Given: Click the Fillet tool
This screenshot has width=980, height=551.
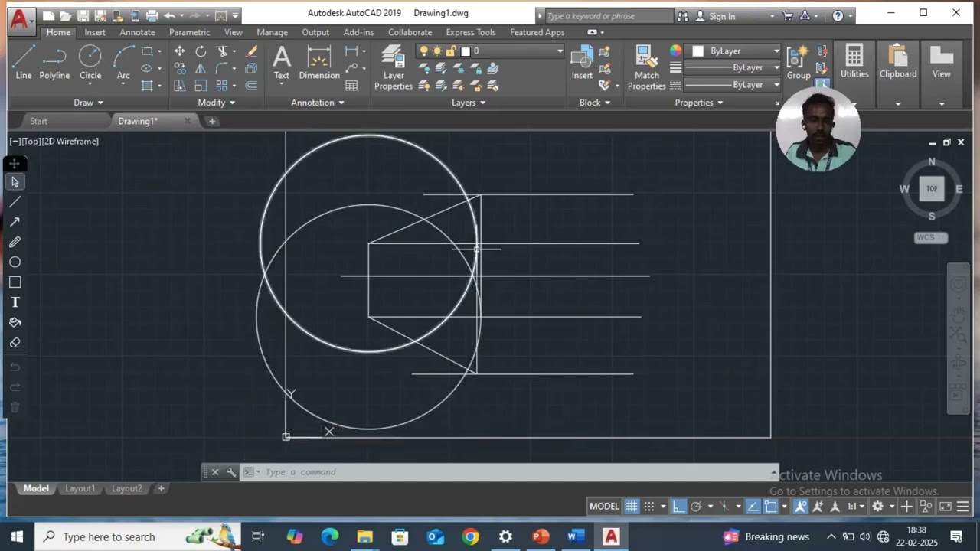Looking at the screenshot, I should tap(221, 68).
